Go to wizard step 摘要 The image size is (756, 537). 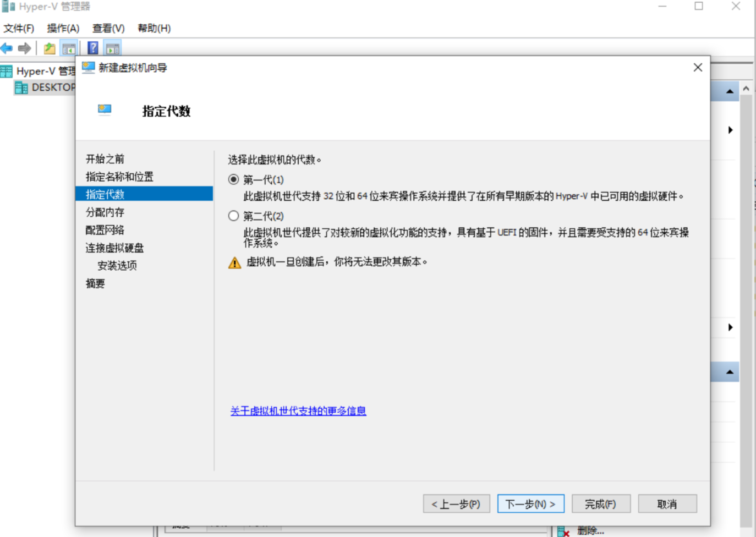click(95, 283)
